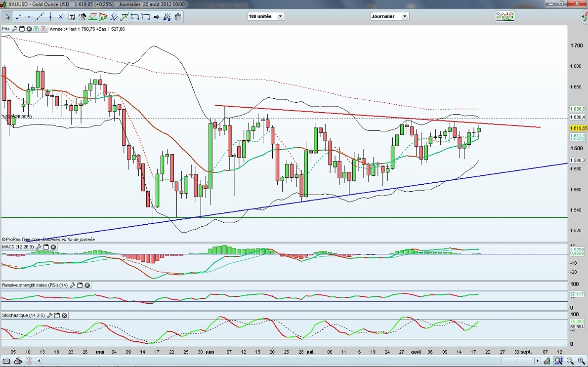Click the zoom out magnifier icon
This screenshot has height=367, width=588.
[569, 361]
